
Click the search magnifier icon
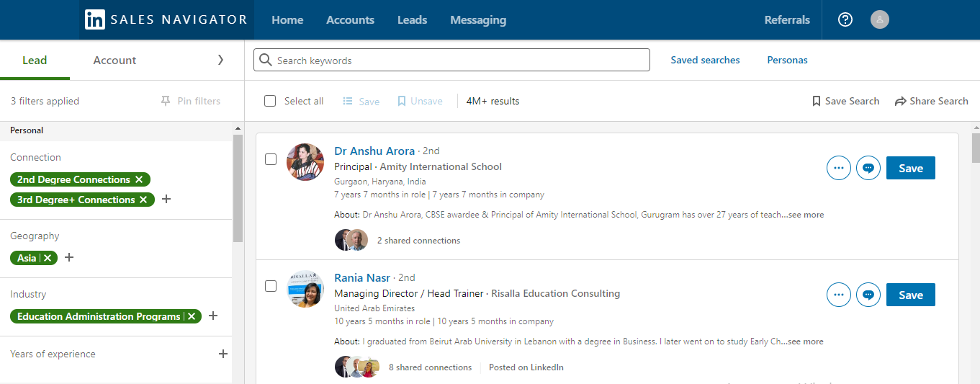coord(266,60)
